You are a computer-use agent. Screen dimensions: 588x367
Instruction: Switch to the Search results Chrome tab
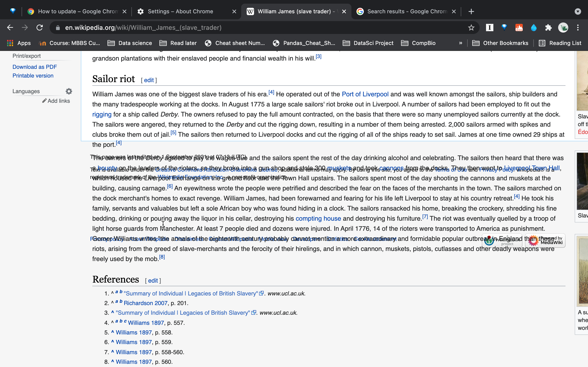click(405, 11)
